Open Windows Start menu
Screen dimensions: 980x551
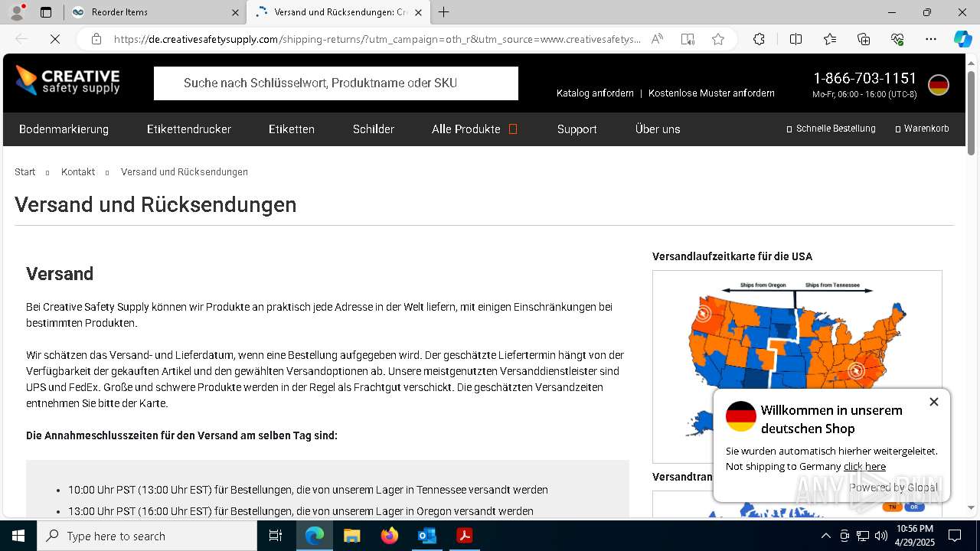coord(18,536)
